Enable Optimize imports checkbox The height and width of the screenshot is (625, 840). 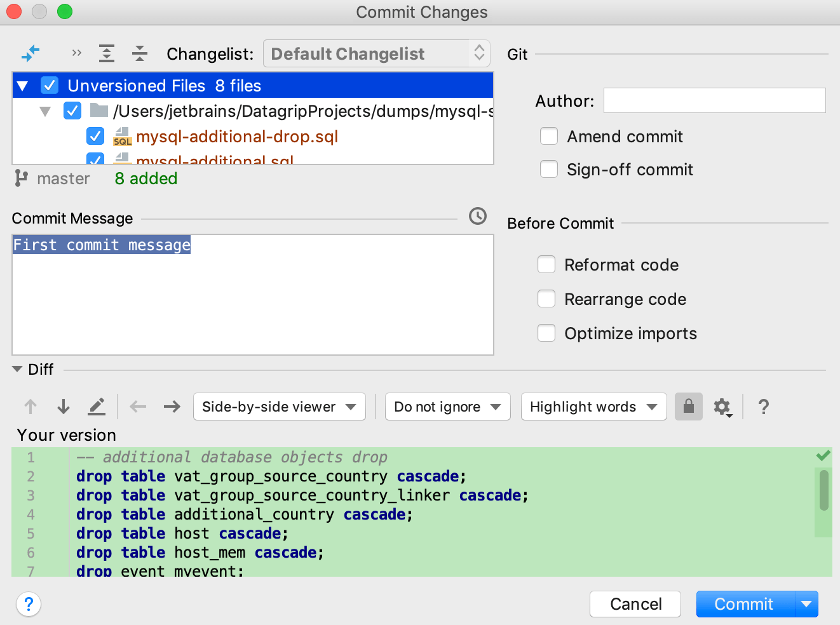[546, 333]
